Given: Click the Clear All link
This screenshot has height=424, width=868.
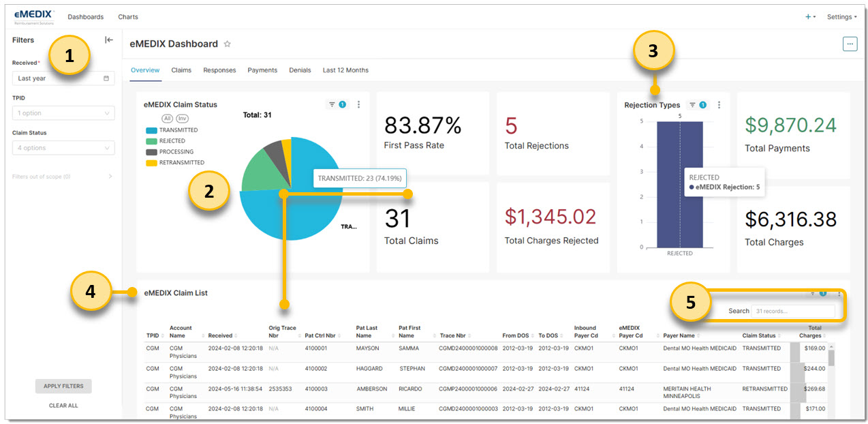Looking at the screenshot, I should 63,406.
